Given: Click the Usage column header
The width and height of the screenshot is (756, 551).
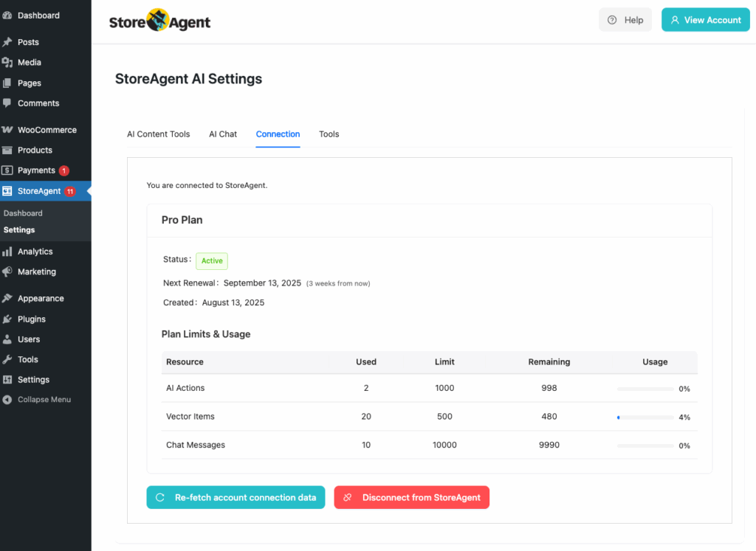Looking at the screenshot, I should (655, 361).
